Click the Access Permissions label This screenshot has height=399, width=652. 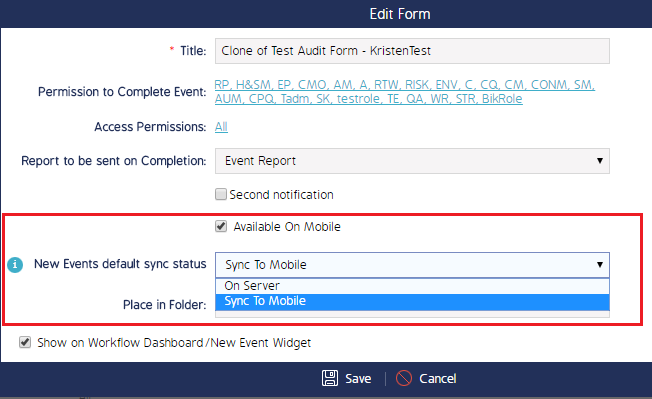tap(150, 127)
